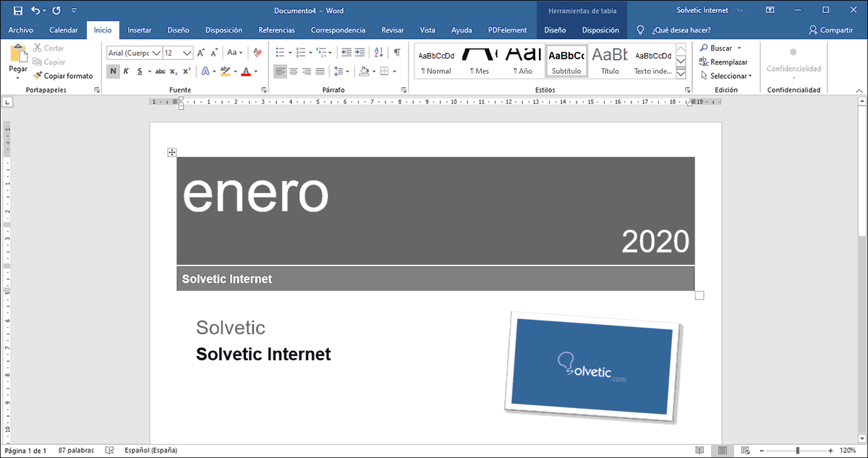Open the Referencias ribbon tab
Image resolution: width=868 pixels, height=458 pixels.
pos(276,30)
